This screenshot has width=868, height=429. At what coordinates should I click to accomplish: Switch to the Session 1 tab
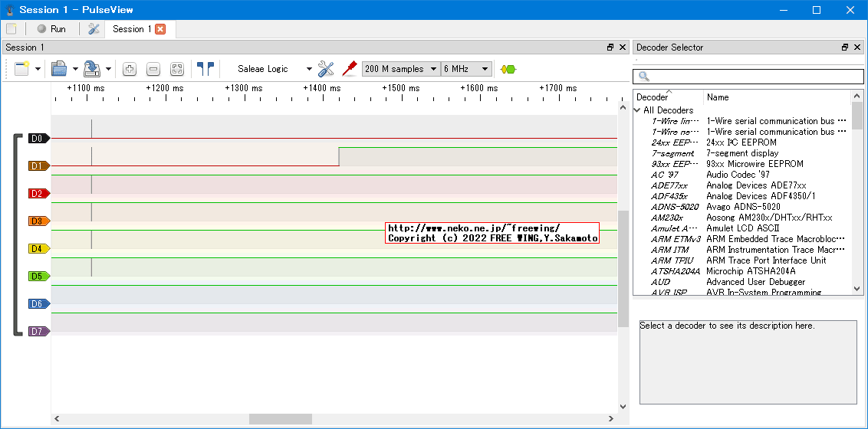[132, 29]
